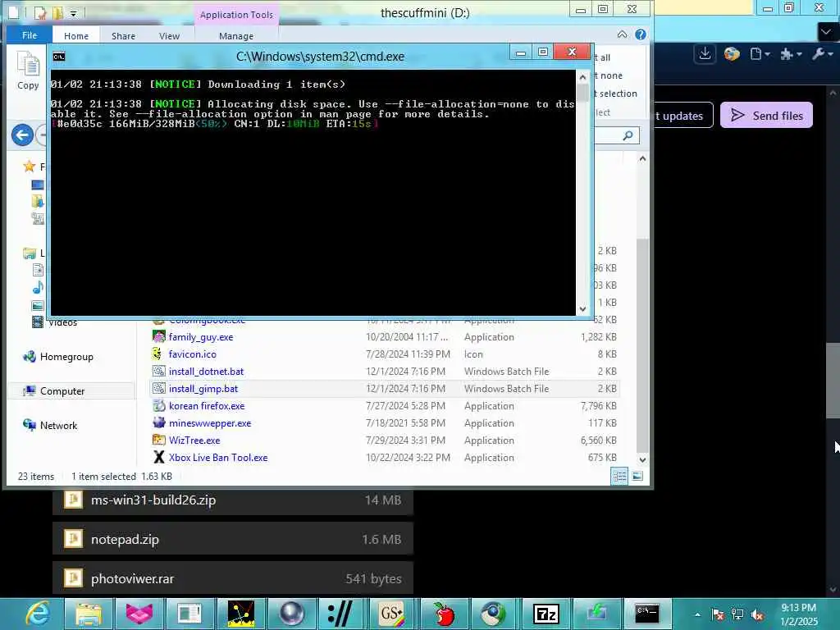Screen dimensions: 840x630
Task: Open the constellation graph taskbar icon
Action: pos(241,614)
